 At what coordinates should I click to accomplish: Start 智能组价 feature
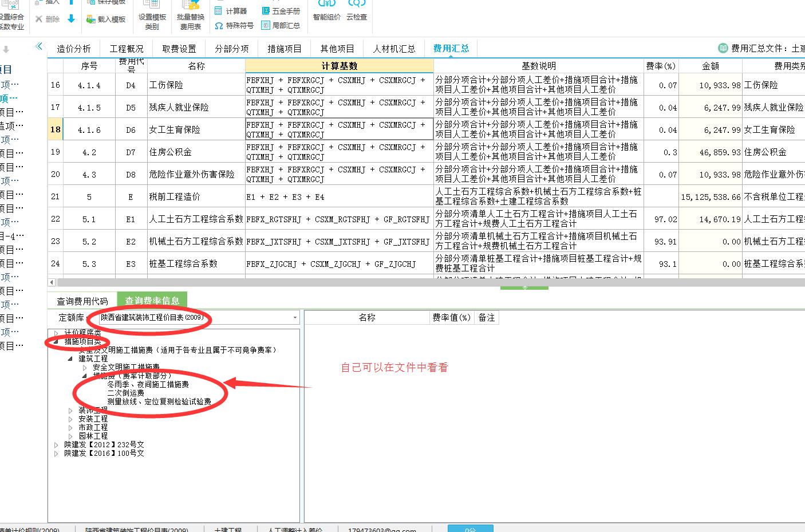tap(326, 11)
